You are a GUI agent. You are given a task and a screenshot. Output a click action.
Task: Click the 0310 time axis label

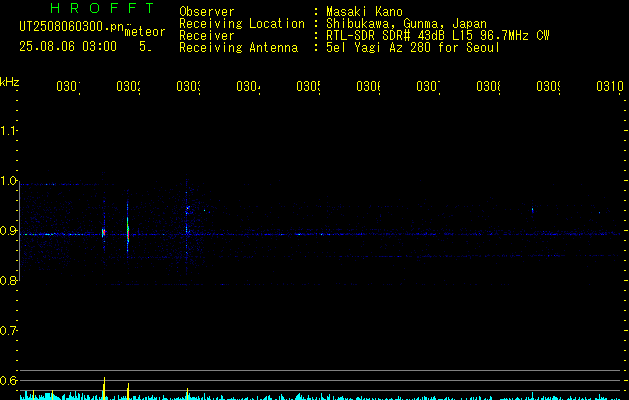click(610, 86)
